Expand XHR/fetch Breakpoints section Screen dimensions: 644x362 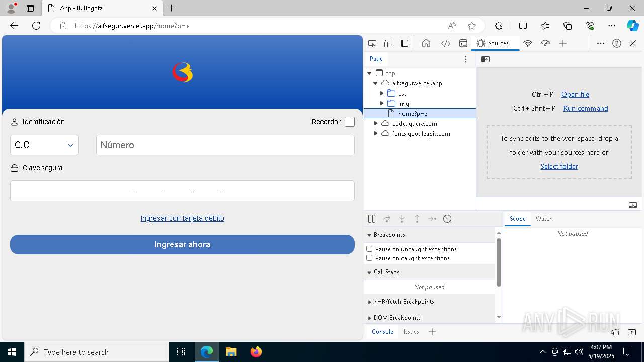coord(369,302)
